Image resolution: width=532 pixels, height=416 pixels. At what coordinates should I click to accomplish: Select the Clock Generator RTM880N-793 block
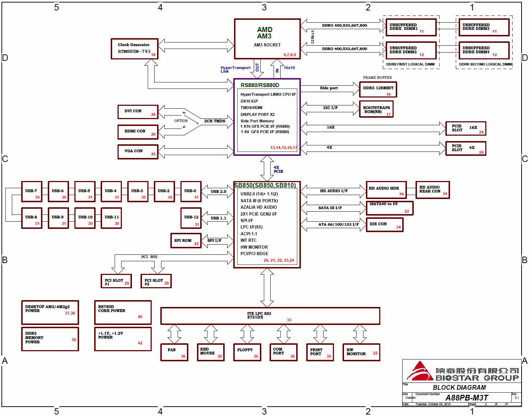click(134, 49)
